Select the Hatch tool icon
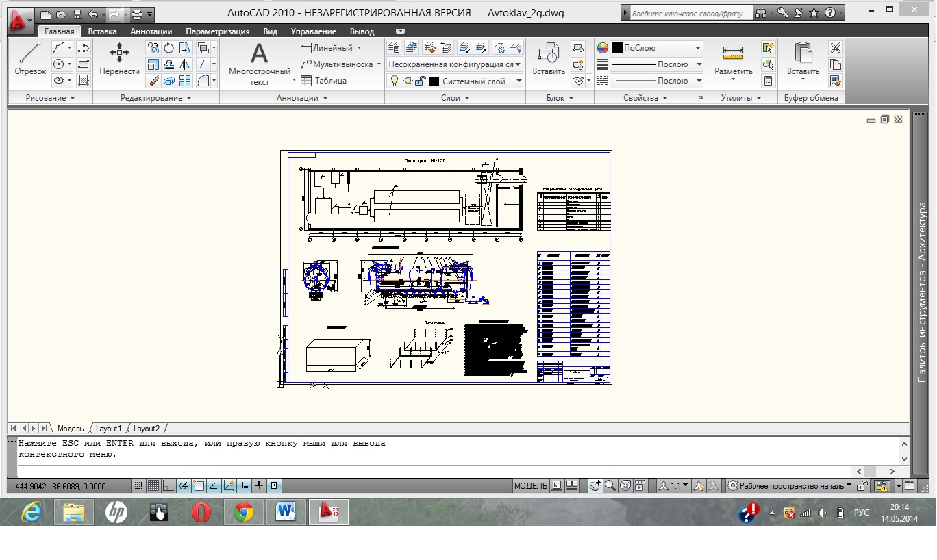Image resolution: width=937 pixels, height=560 pixels. click(x=84, y=81)
